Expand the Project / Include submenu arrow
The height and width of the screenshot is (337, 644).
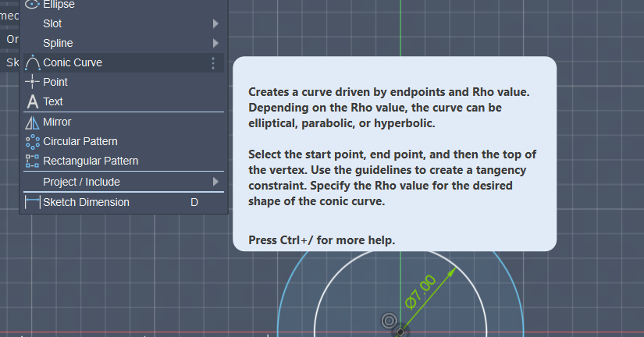pos(215,182)
